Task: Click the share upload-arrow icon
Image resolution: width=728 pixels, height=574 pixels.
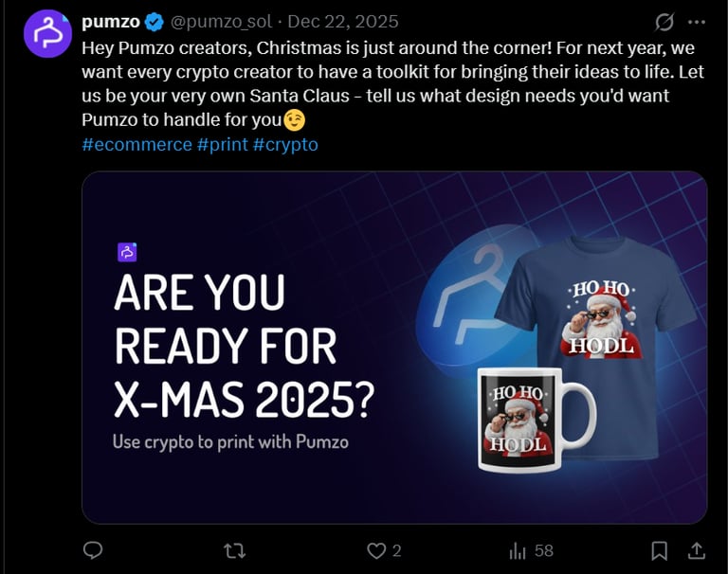Action: 696,550
